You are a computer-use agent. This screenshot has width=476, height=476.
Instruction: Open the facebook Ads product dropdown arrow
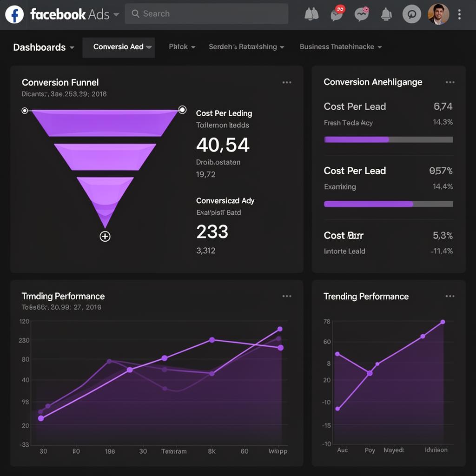click(116, 14)
